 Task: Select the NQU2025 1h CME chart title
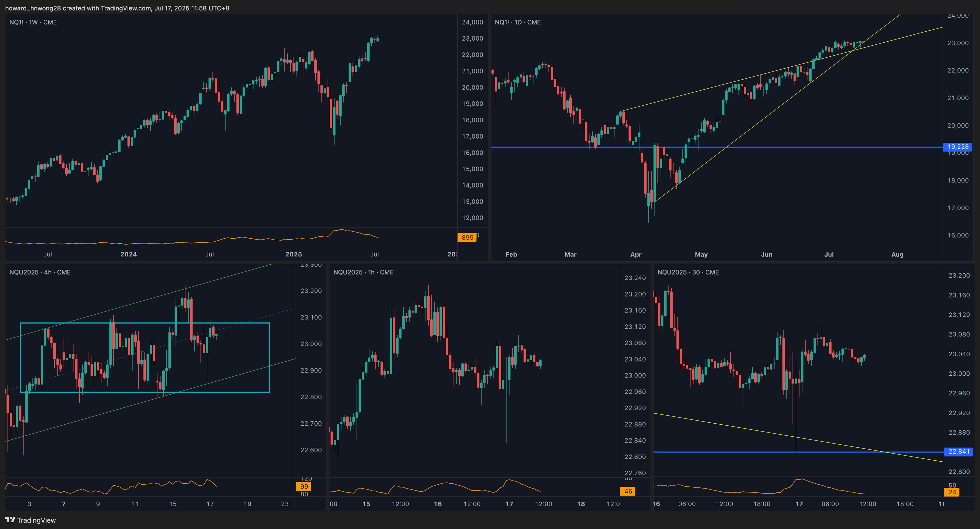tap(363, 272)
